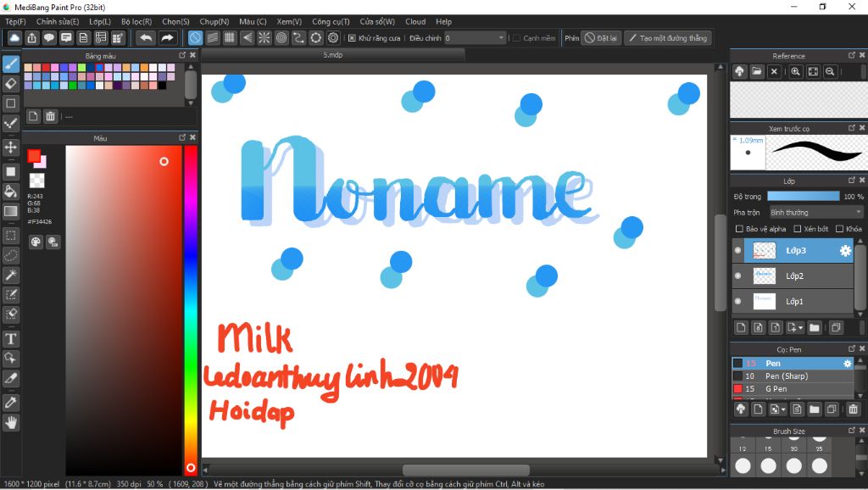
Task: Expand the add-layer dropdown arrow
Action: click(x=800, y=328)
